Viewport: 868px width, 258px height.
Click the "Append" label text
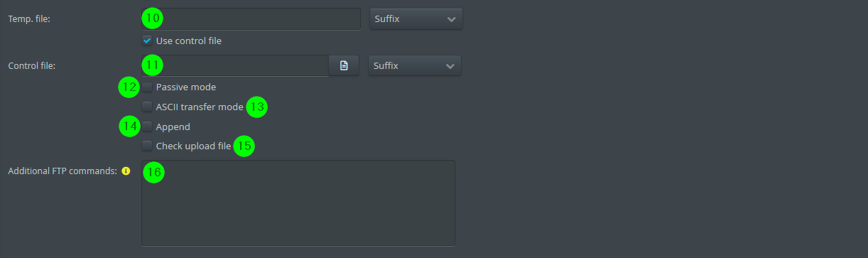click(173, 127)
